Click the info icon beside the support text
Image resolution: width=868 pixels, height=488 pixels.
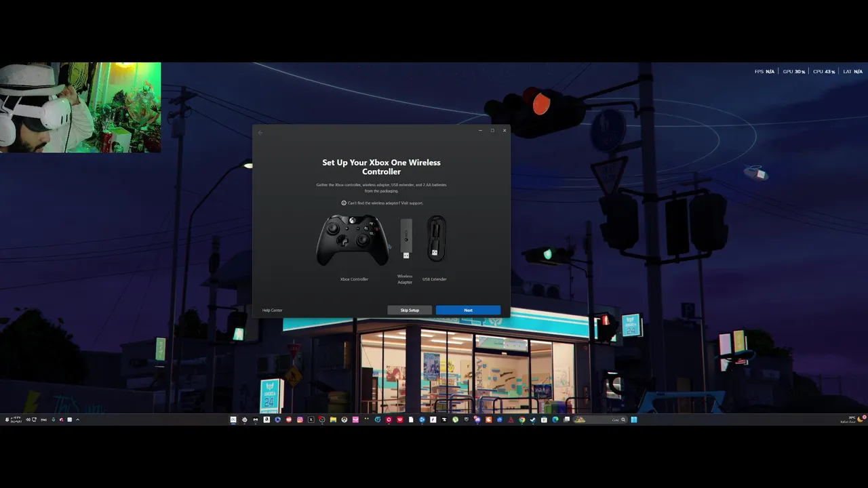(344, 203)
